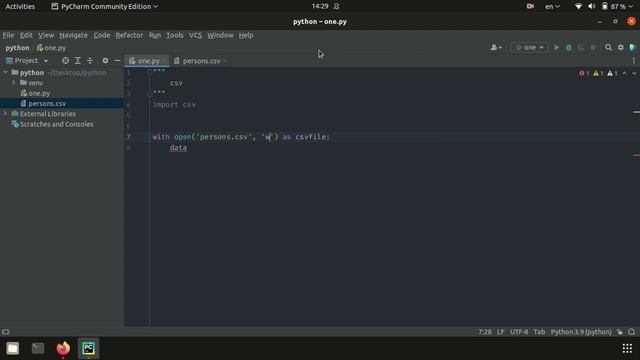The width and height of the screenshot is (640, 360).
Task: Click the 'import csv' line in editor
Action: (174, 104)
